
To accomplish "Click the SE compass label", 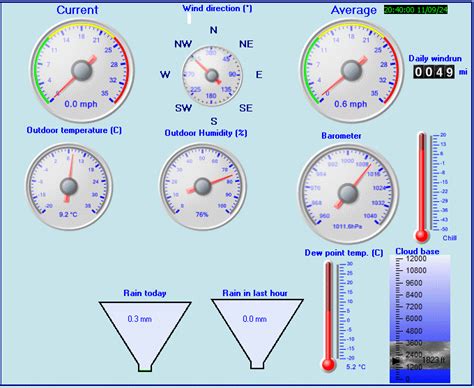I will pyautogui.click(x=246, y=108).
